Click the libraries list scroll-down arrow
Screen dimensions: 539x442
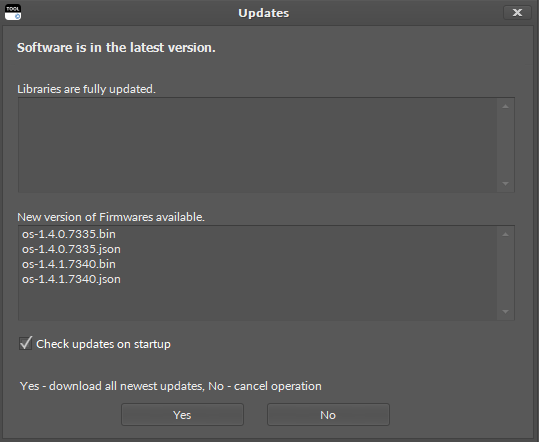coord(505,184)
